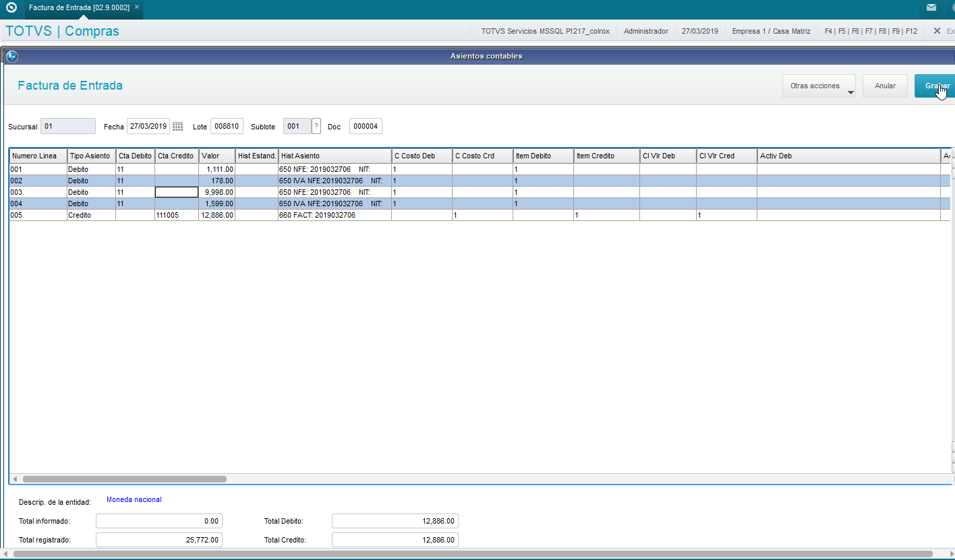The width and height of the screenshot is (955, 560).
Task: Click the bottom window horizontal scrollbar
Action: [x=472, y=554]
